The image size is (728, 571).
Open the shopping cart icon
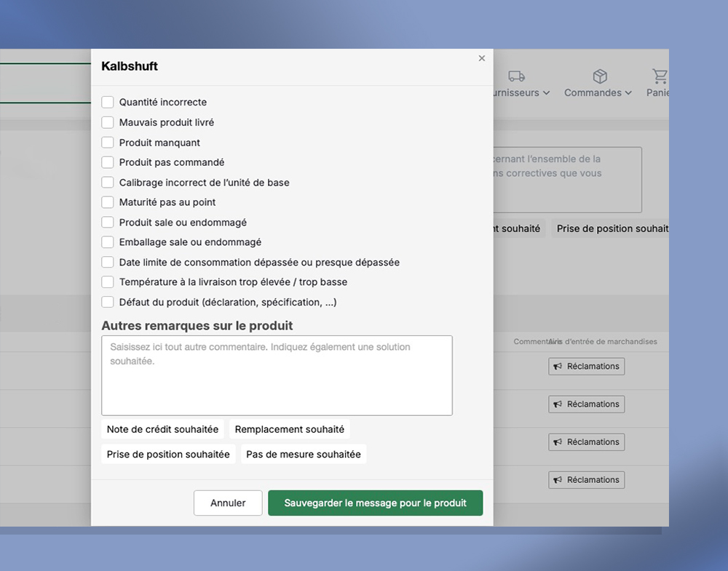[x=660, y=76]
